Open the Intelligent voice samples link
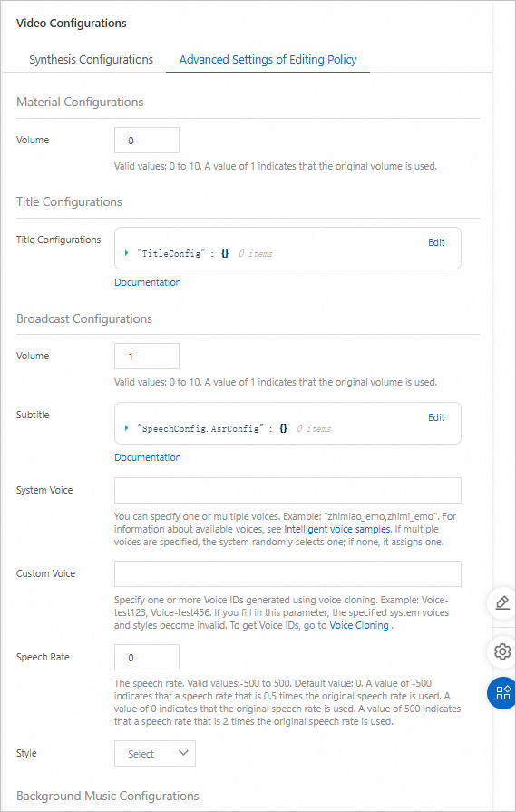This screenshot has height=812, width=516. (337, 529)
